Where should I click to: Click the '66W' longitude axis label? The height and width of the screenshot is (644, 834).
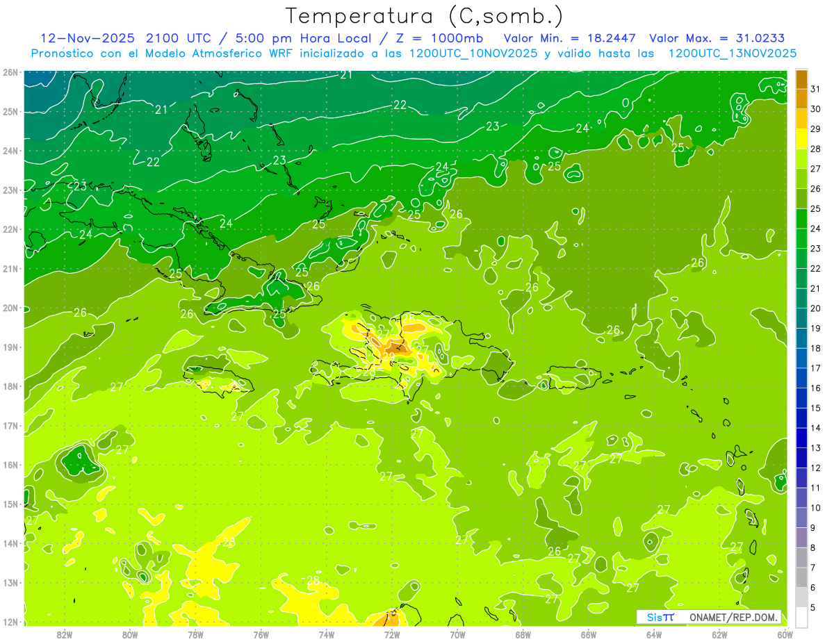pyautogui.click(x=589, y=634)
